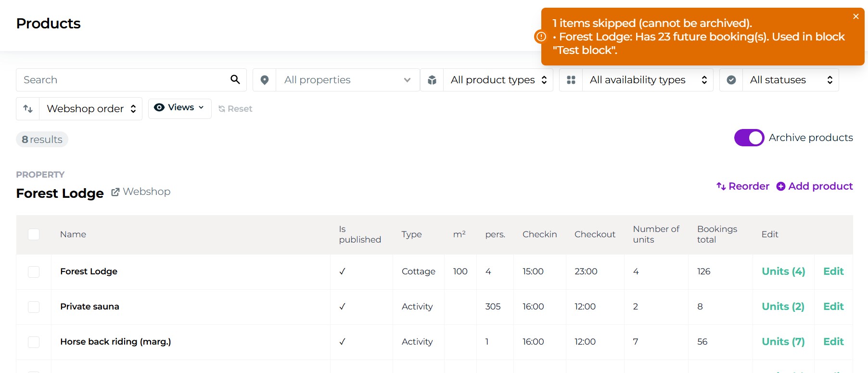Click the Type column header
Viewport: 868px width, 373px height.
(x=412, y=234)
